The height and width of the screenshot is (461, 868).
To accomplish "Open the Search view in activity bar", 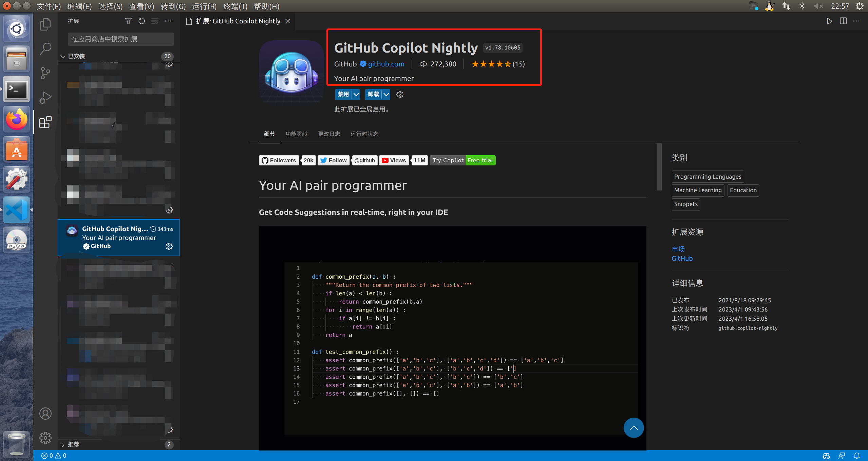I will click(45, 49).
